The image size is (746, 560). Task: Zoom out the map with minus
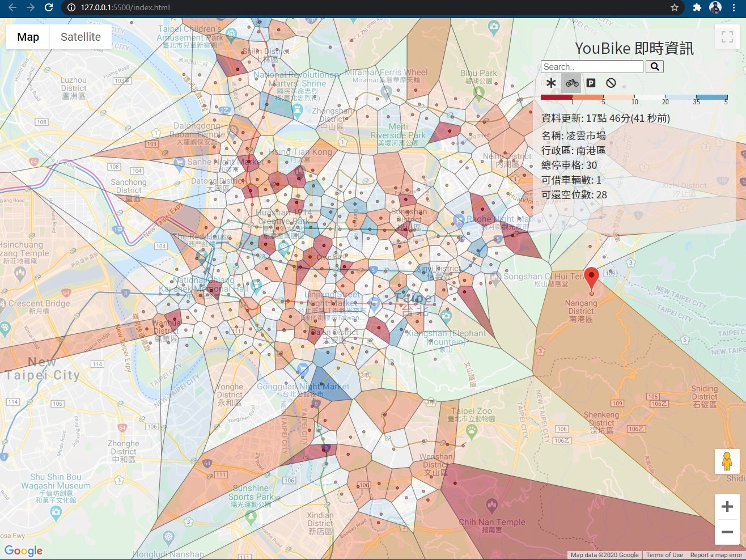tap(727, 532)
